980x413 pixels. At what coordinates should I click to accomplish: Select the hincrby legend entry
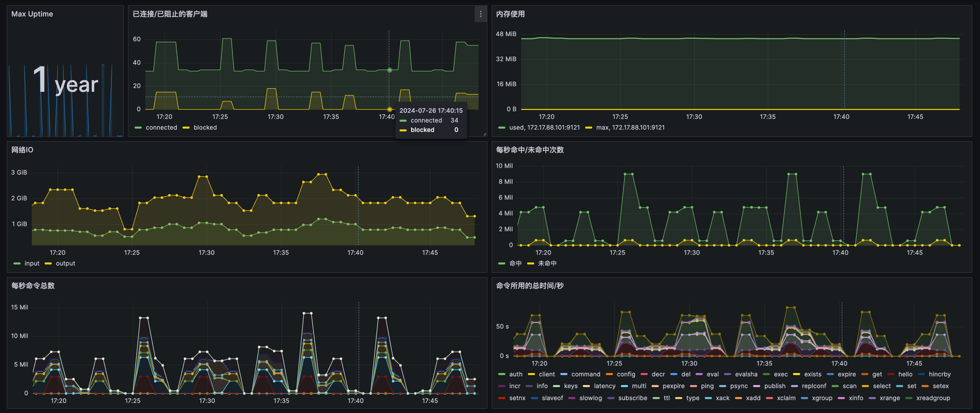pos(940,375)
